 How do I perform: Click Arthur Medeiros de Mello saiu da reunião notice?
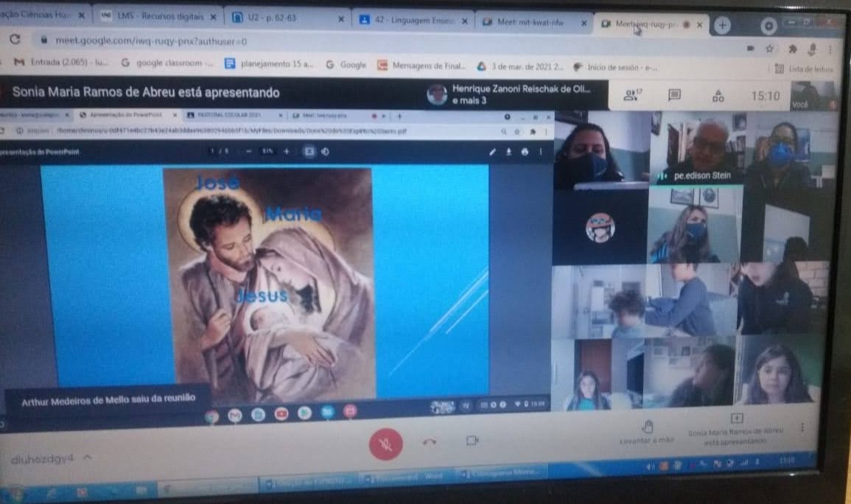108,400
